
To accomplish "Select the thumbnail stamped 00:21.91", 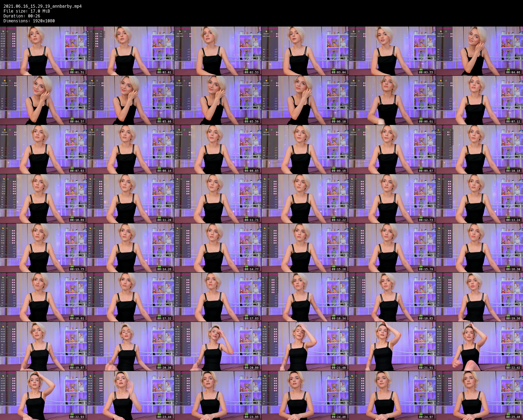I will click(392, 346).
